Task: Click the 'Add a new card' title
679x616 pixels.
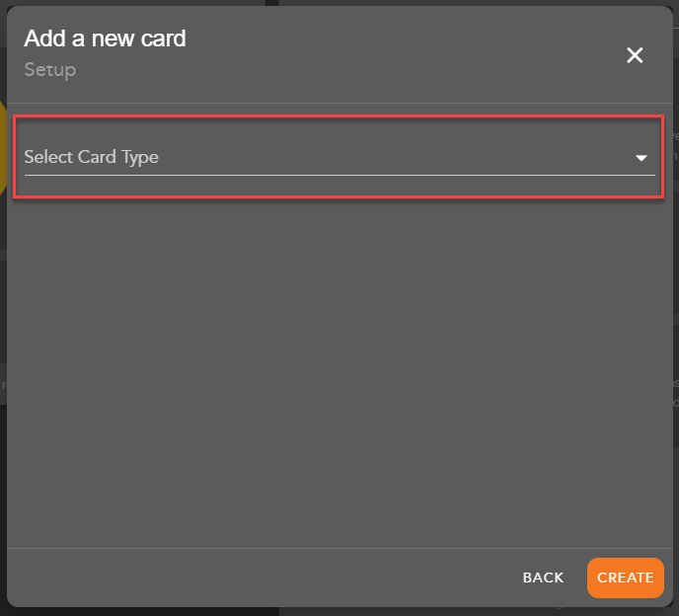Action: (x=105, y=38)
